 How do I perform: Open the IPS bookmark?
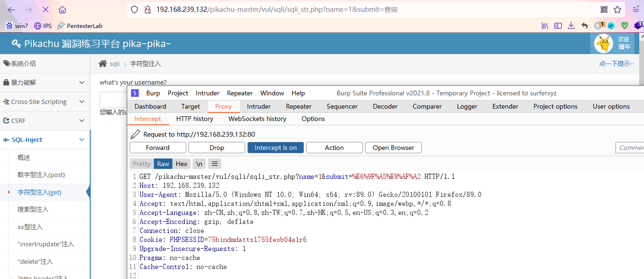click(43, 26)
